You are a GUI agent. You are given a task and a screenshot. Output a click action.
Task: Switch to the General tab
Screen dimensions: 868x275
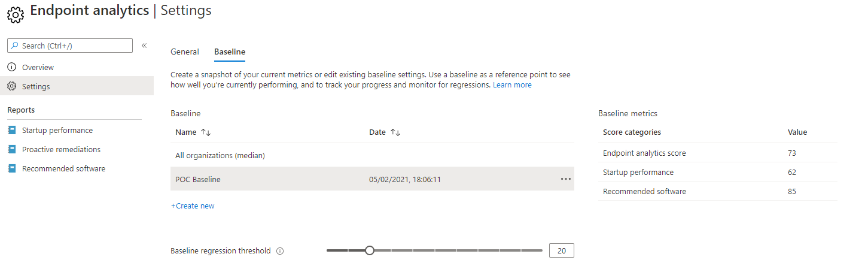click(x=185, y=52)
